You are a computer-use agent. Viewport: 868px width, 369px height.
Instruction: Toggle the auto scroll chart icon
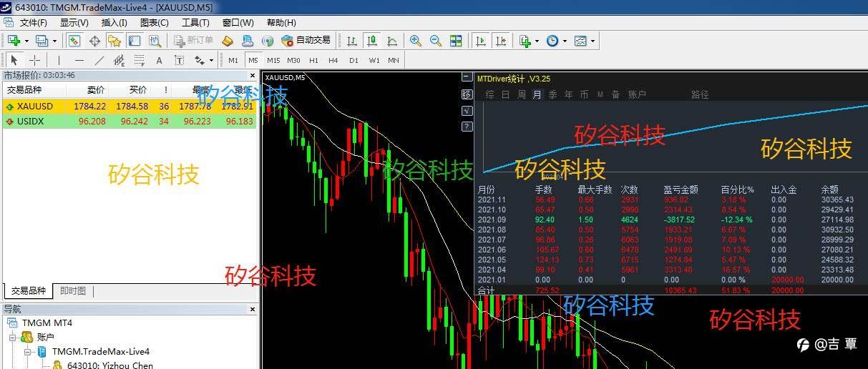[x=481, y=41]
